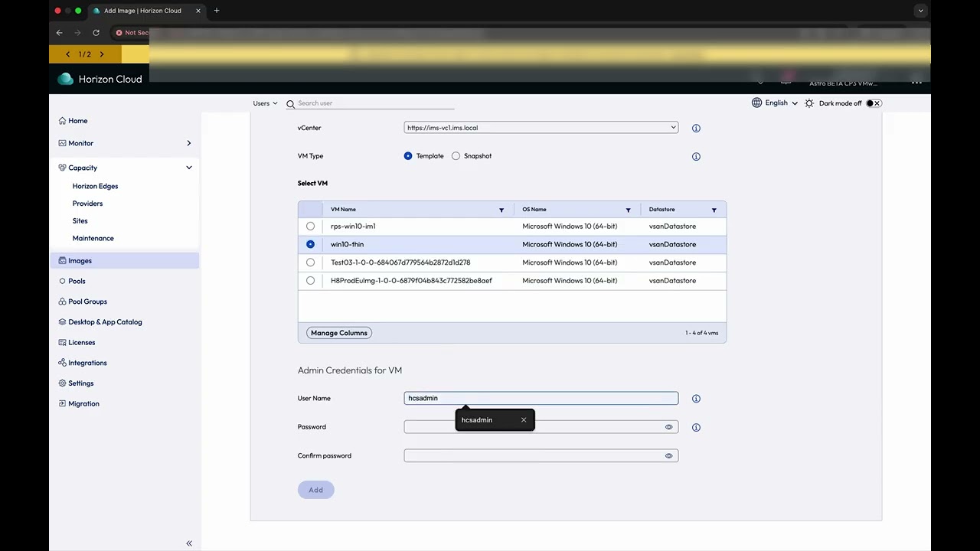Open the Datastore column filter

714,210
